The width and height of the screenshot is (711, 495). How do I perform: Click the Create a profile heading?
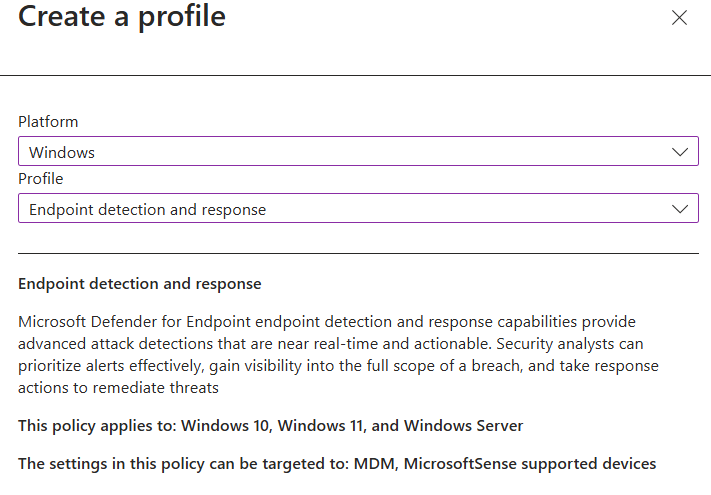[x=122, y=17]
